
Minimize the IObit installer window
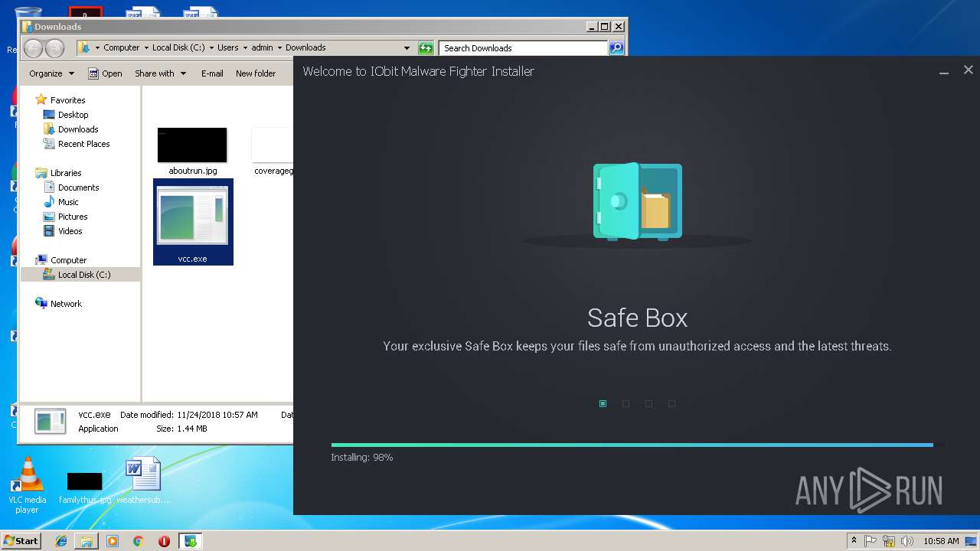tap(945, 71)
